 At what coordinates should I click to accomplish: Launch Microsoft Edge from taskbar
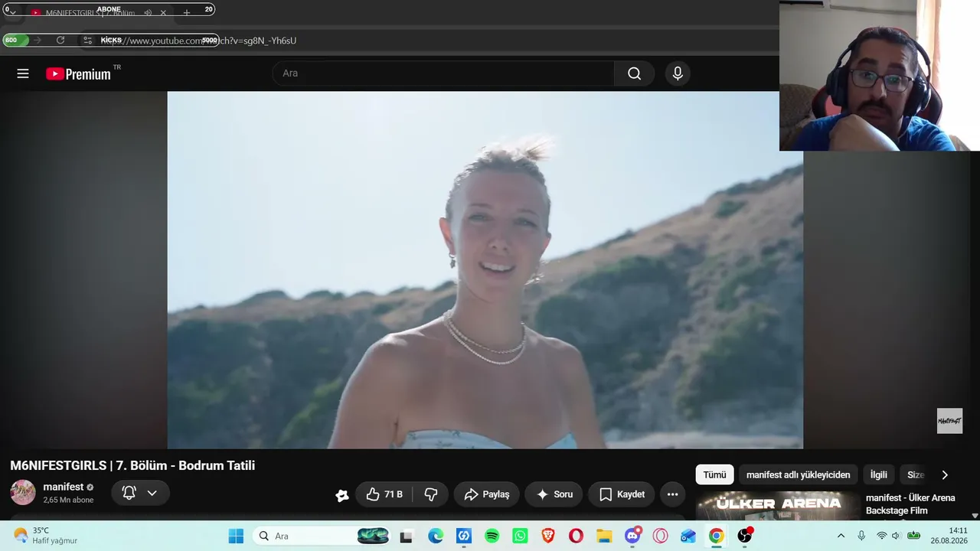click(x=435, y=536)
